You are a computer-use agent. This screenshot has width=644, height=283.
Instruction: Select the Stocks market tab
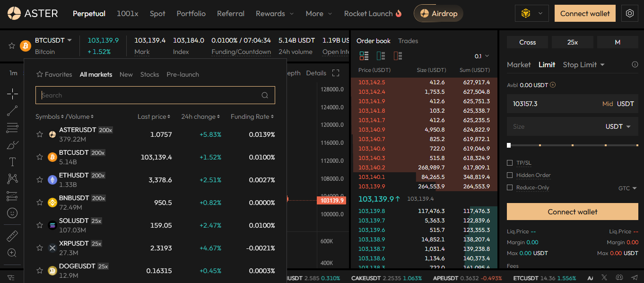pos(149,74)
